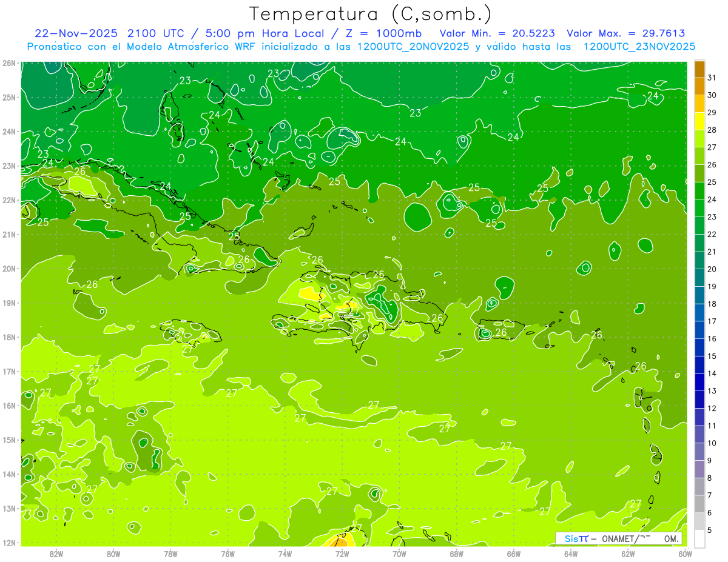Click the gold color scale segment between 29 and 30

699,104
